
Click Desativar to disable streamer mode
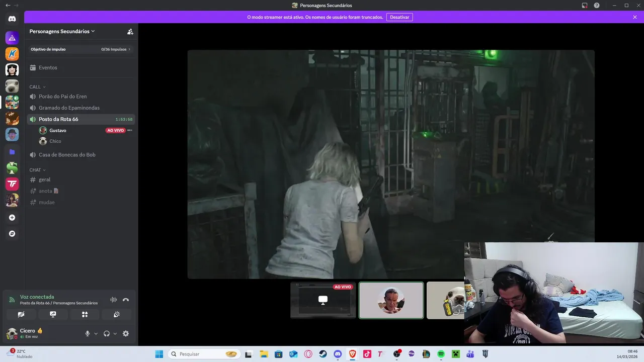(399, 17)
